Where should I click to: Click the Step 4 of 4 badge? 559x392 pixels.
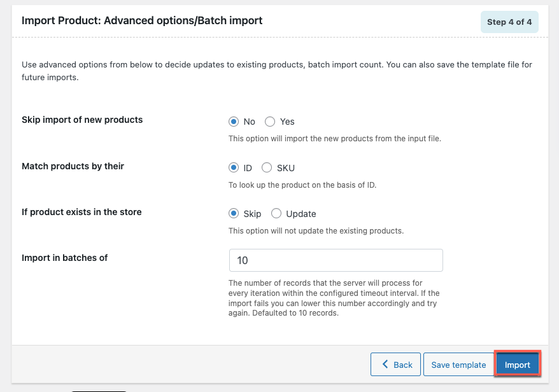point(509,22)
